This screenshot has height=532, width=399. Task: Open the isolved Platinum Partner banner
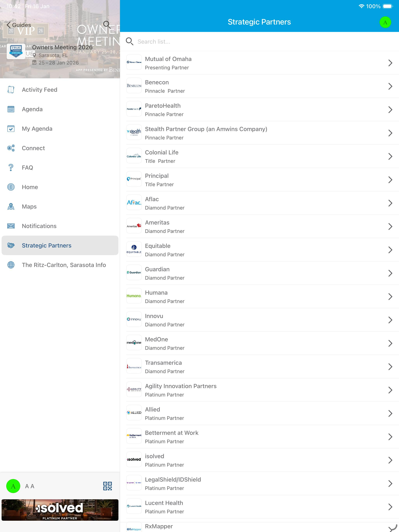(60, 510)
